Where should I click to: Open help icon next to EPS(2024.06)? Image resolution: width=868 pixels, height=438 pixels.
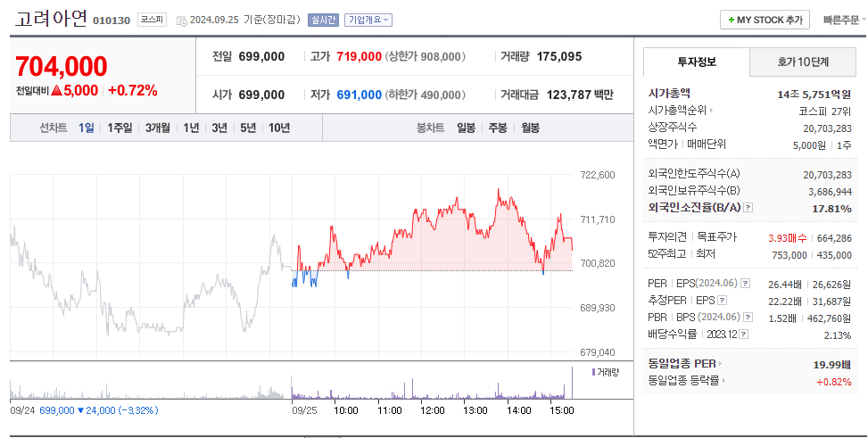745,284
